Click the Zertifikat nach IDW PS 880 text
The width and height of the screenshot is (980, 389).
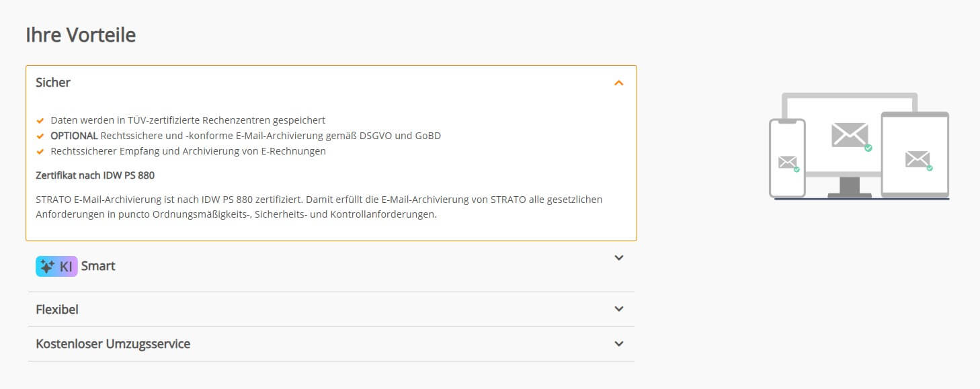coord(94,175)
